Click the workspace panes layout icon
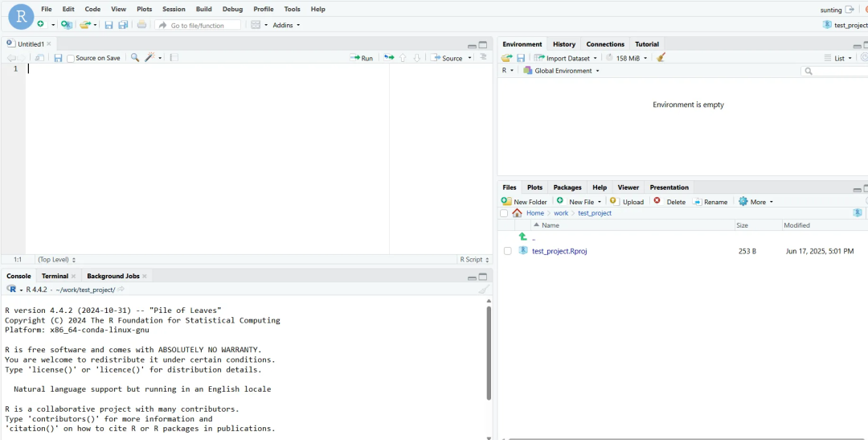The image size is (868, 440). 256,25
